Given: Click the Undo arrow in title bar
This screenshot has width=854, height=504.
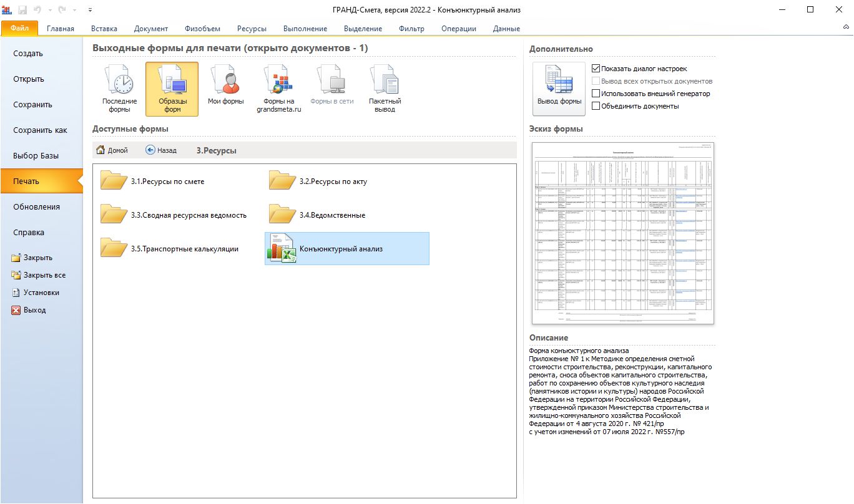Looking at the screenshot, I should tap(37, 10).
